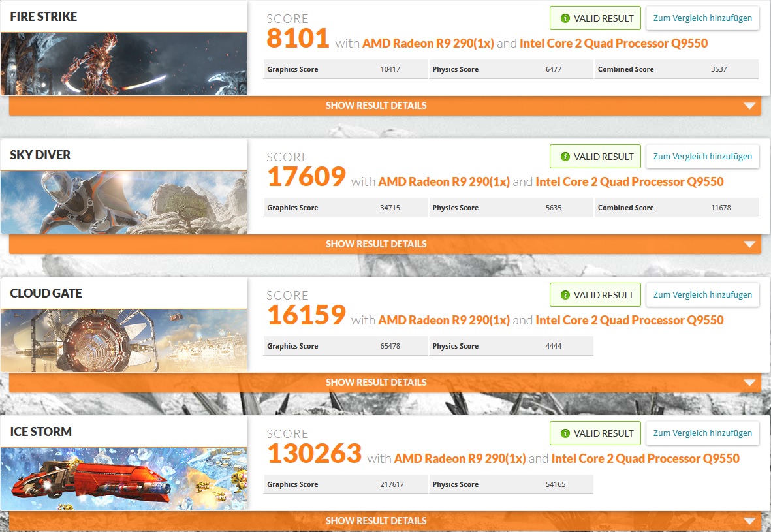
Task: Select Cloud Gate physics score value 4444
Action: click(x=553, y=346)
